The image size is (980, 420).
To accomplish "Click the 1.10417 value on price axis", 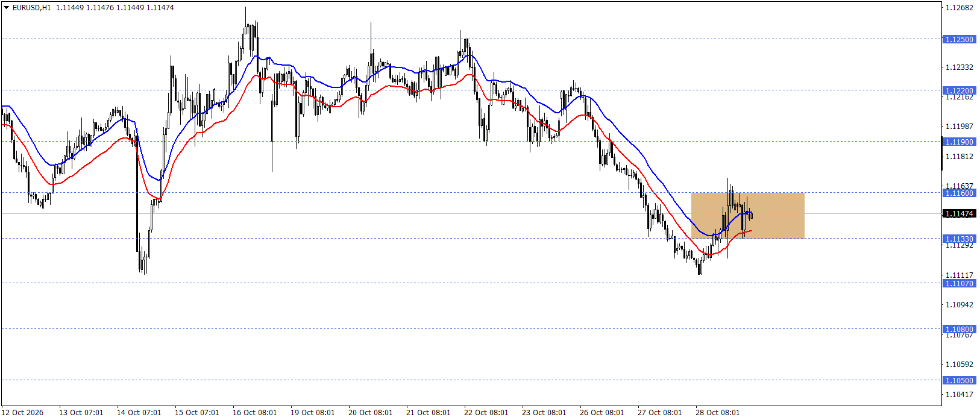I will tap(959, 395).
